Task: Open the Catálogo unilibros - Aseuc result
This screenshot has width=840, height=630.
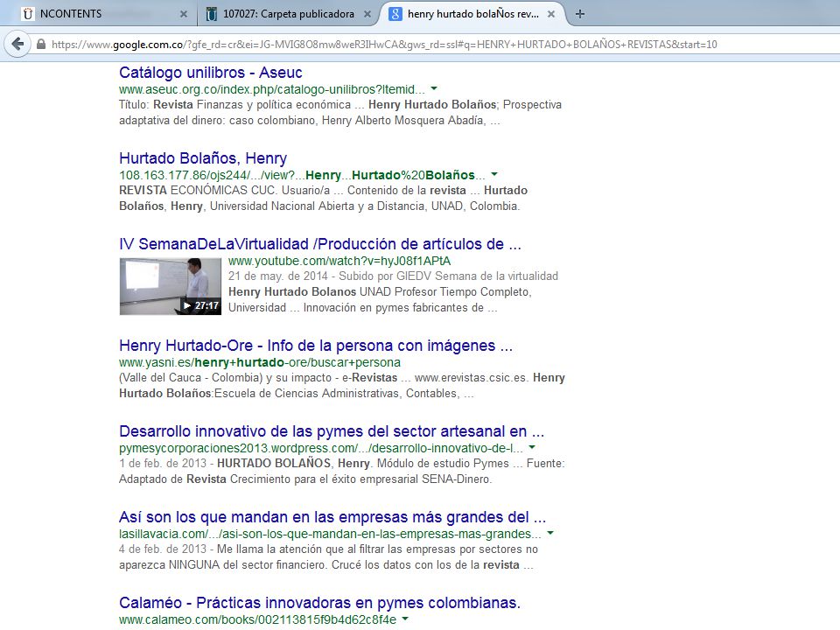Action: pos(211,73)
